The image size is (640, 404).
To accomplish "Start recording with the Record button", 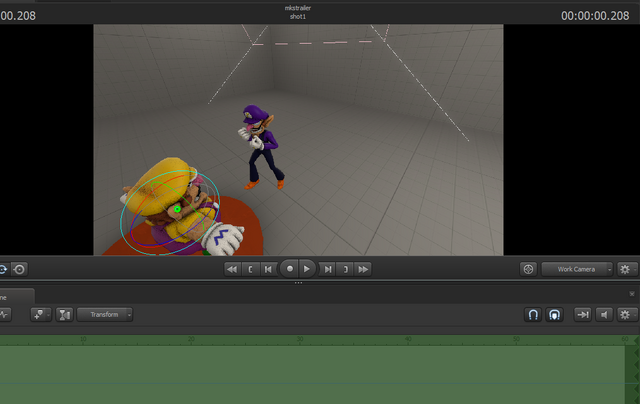I will coord(289,269).
